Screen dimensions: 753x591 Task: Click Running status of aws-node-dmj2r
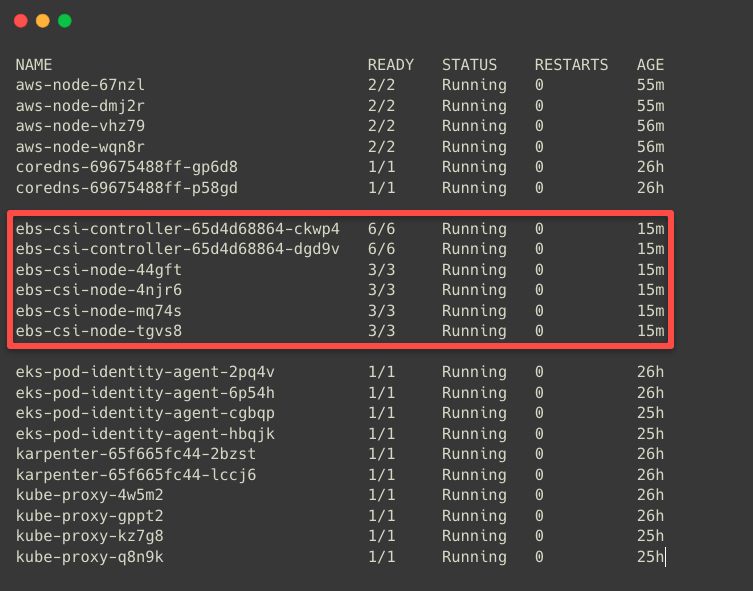click(x=474, y=106)
